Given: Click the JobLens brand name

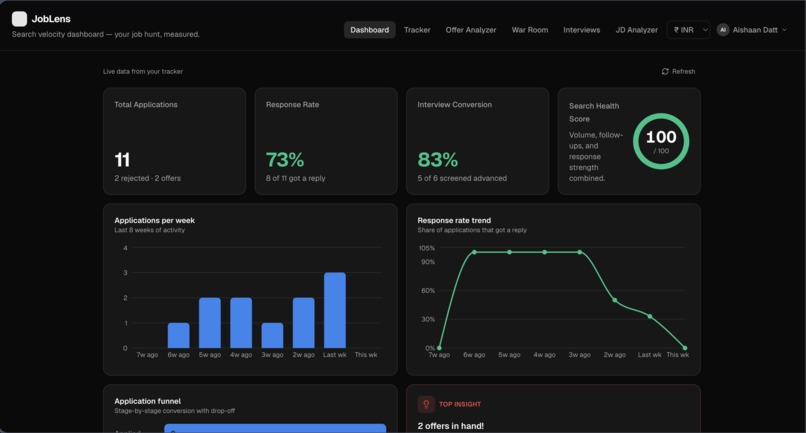Looking at the screenshot, I should 51,19.
